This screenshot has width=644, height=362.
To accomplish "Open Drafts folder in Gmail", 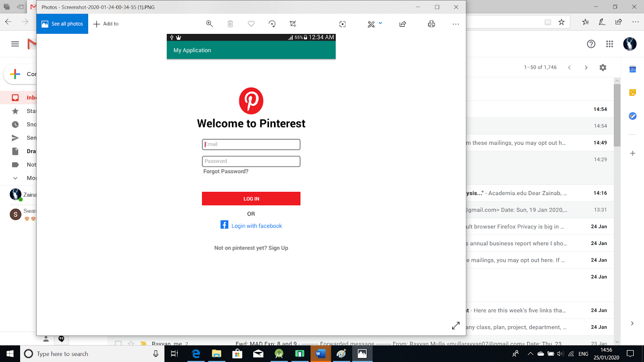I will [x=19, y=151].
